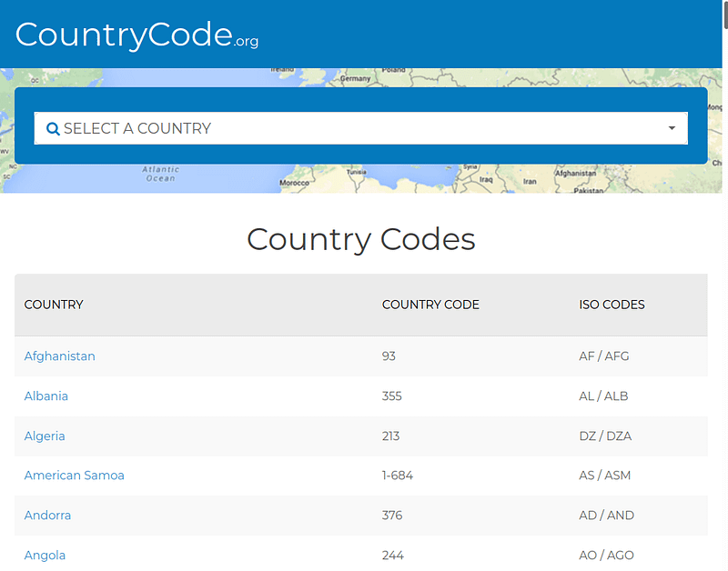Open the Andorra country link

click(x=47, y=516)
